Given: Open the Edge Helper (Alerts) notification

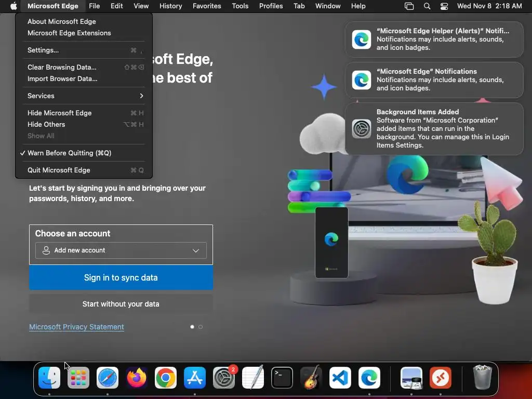Looking at the screenshot, I should click(434, 39).
